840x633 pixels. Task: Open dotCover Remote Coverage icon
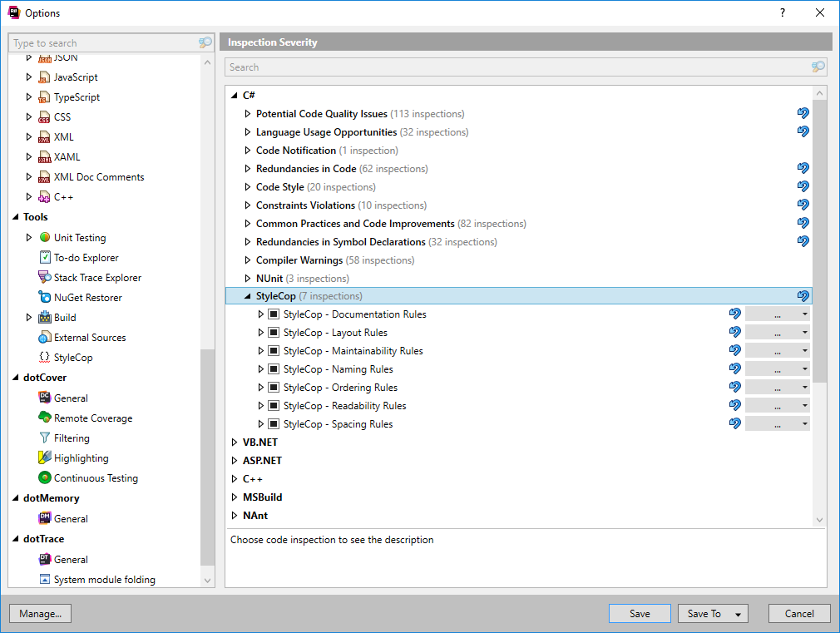[44, 418]
